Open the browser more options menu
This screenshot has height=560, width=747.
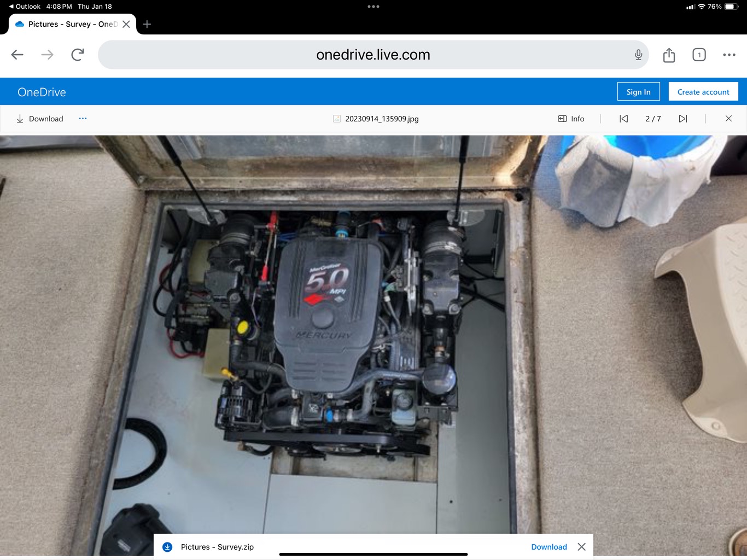point(729,55)
